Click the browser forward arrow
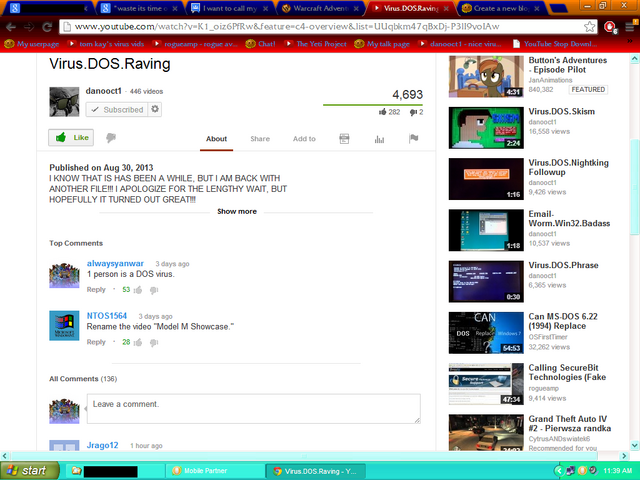Viewport: 640px width, 480px height. 29,27
